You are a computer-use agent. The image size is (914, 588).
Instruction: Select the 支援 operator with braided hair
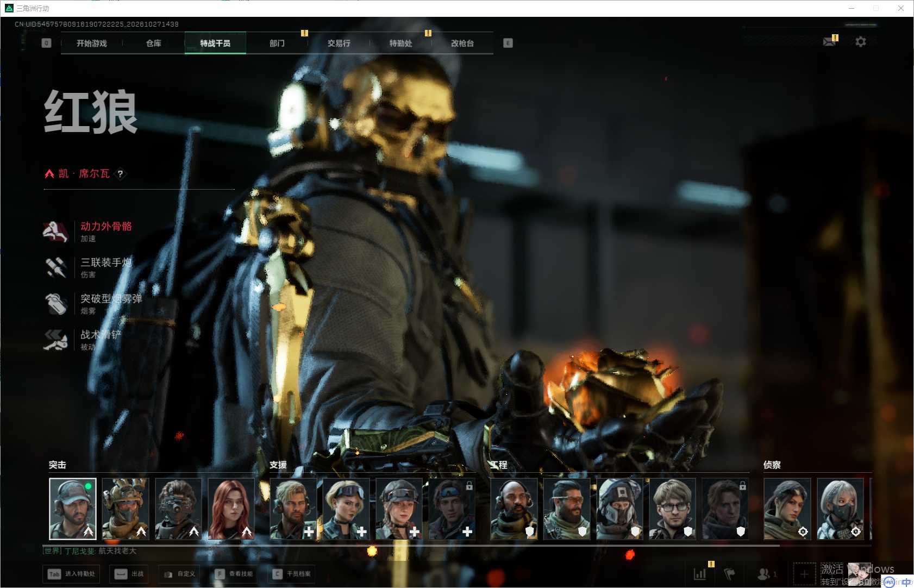click(x=399, y=509)
